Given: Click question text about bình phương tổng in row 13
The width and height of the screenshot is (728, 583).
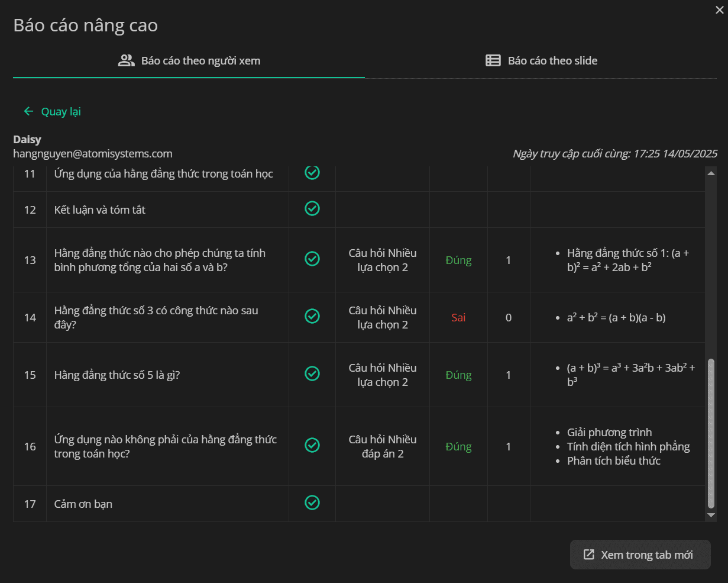Looking at the screenshot, I should [160, 260].
